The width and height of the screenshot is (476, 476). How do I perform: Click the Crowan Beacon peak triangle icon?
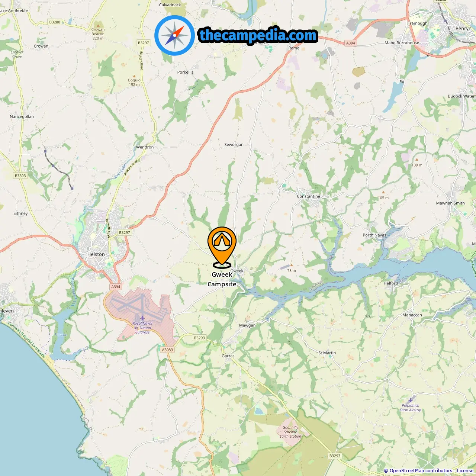(98, 25)
